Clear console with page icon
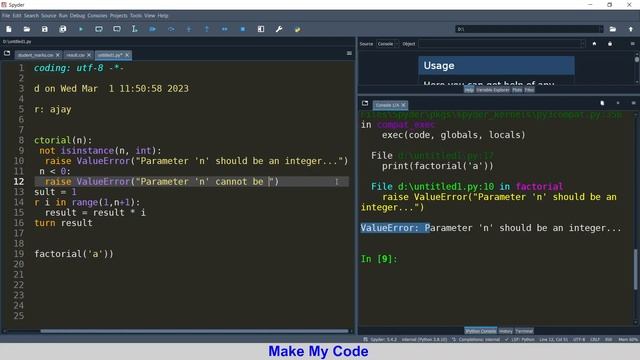Image resolution: width=640 pixels, height=360 pixels. pyautogui.click(x=602, y=103)
